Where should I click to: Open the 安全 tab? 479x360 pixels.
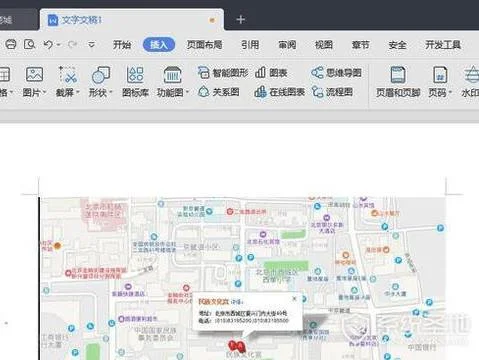(x=397, y=45)
